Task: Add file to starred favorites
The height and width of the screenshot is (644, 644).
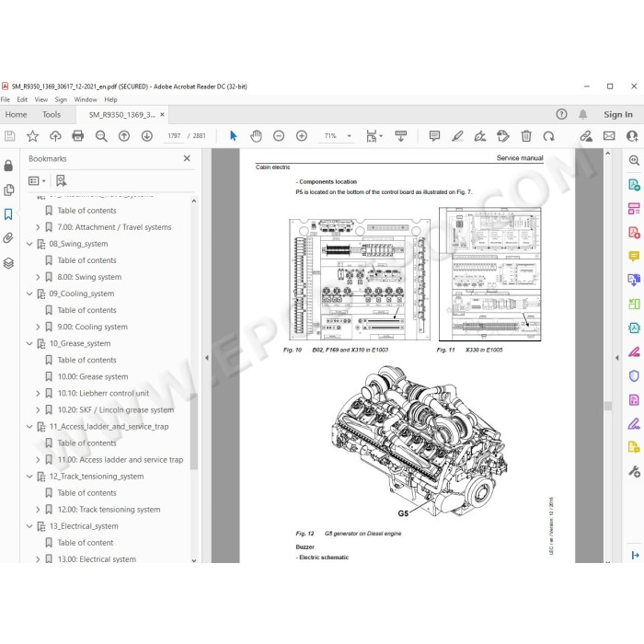Action: pyautogui.click(x=32, y=136)
